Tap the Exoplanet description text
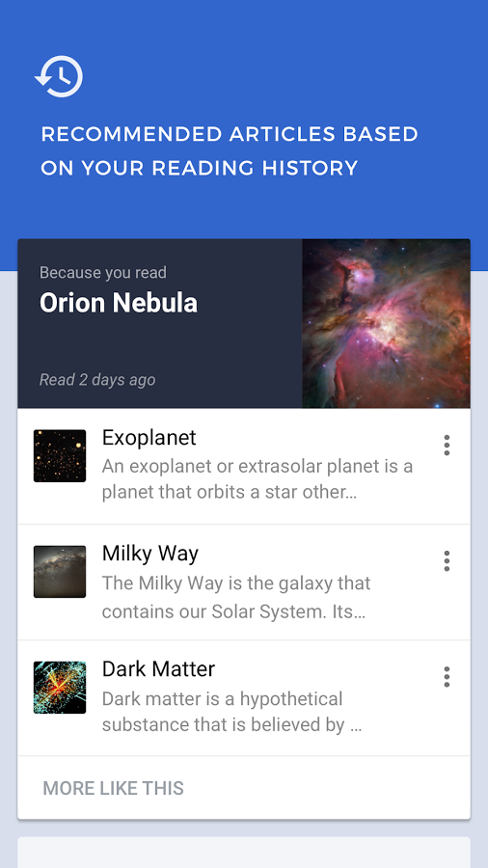The image size is (488, 868). [x=258, y=478]
